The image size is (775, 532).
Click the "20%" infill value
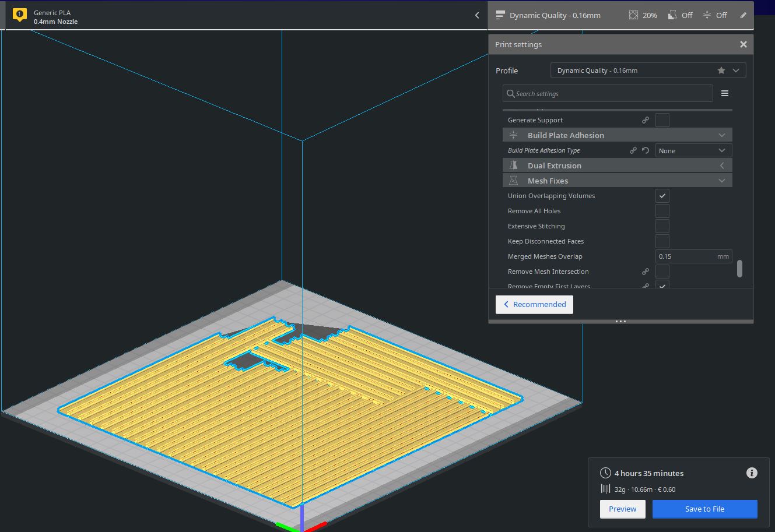[x=650, y=16]
